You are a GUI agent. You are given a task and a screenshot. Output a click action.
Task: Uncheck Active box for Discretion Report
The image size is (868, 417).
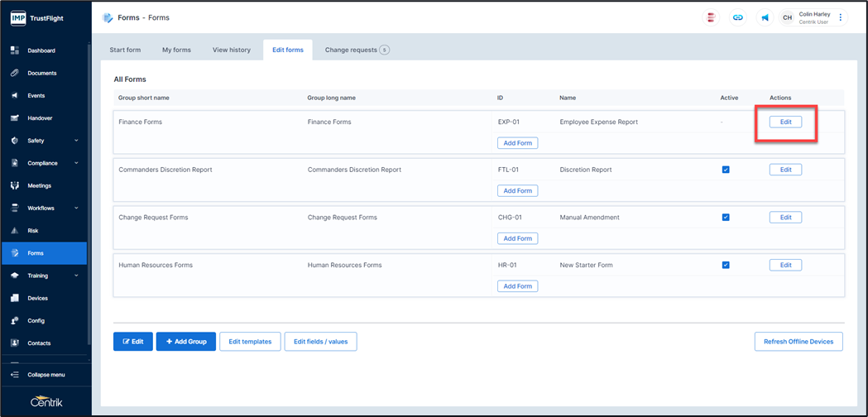click(726, 170)
